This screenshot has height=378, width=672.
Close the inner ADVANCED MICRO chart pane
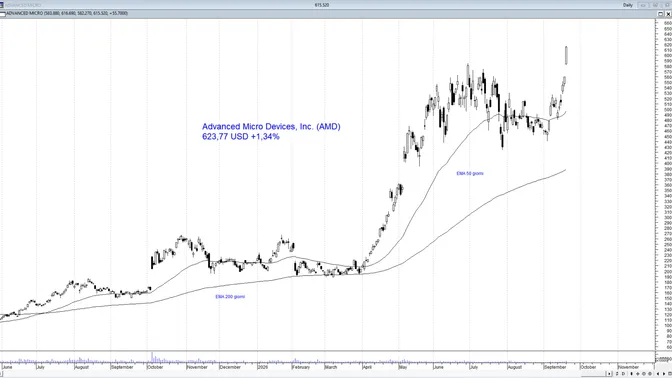pyautogui.click(x=668, y=14)
